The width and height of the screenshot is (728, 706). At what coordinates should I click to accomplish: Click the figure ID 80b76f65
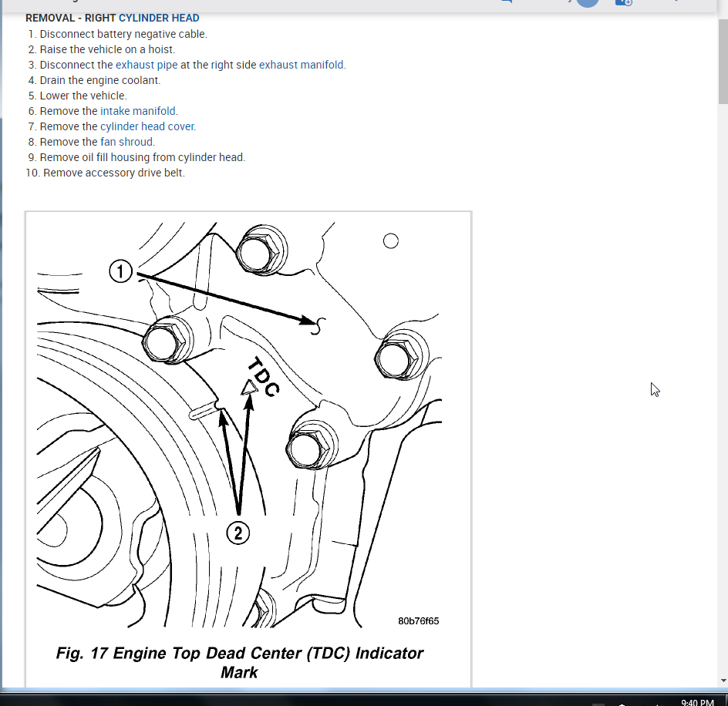point(418,621)
